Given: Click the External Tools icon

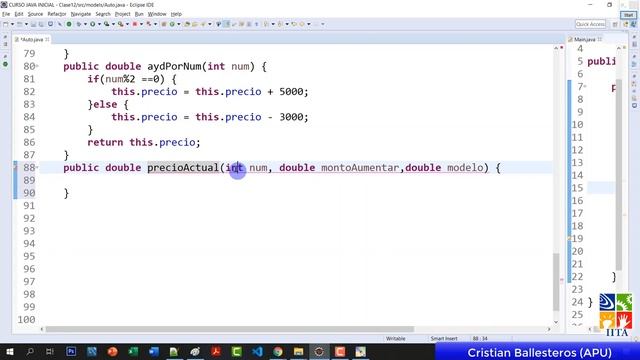Looking at the screenshot, I should coord(120,24).
